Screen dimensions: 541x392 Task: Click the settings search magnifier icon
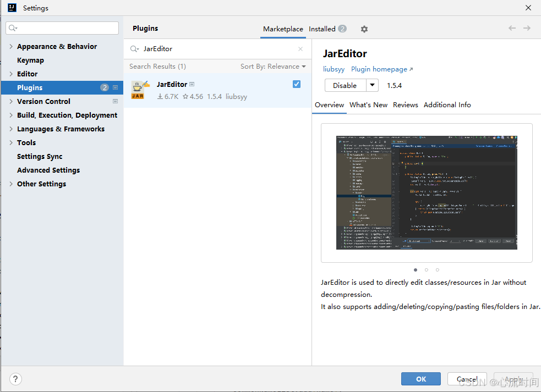(13, 28)
